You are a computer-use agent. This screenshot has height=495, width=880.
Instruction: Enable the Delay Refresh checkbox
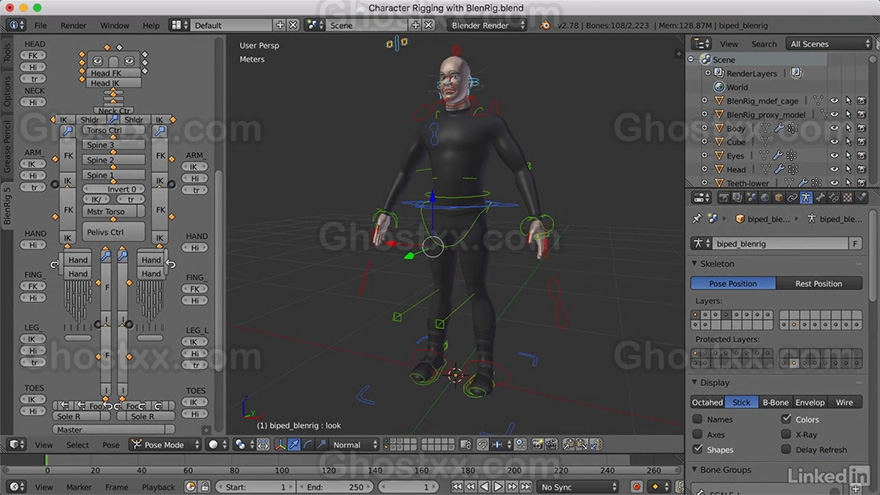pos(786,449)
